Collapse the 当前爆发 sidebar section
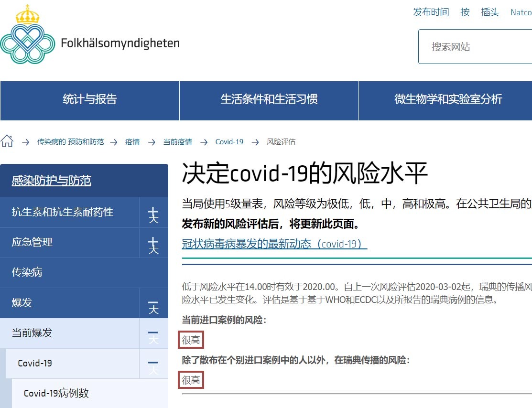This screenshot has height=408, width=532. [154, 333]
